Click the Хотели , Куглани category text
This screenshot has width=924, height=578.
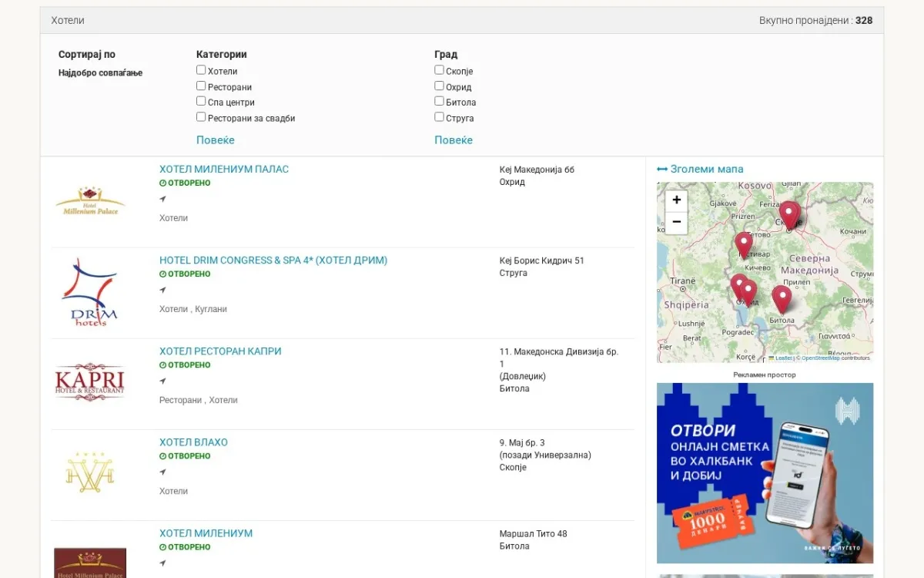pos(193,309)
